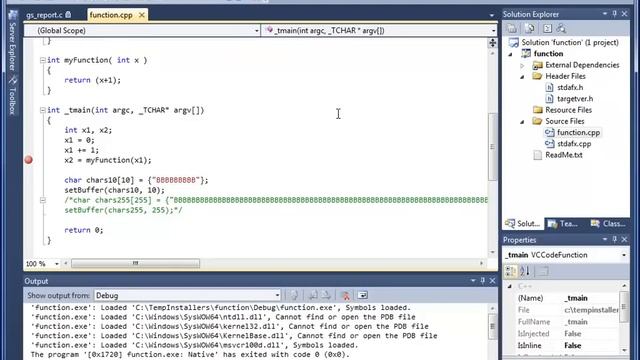Screen dimensions: 640x360
Task: Click the Property Pages icon in Properties toolbar
Action: pyautogui.click(x=544, y=271)
